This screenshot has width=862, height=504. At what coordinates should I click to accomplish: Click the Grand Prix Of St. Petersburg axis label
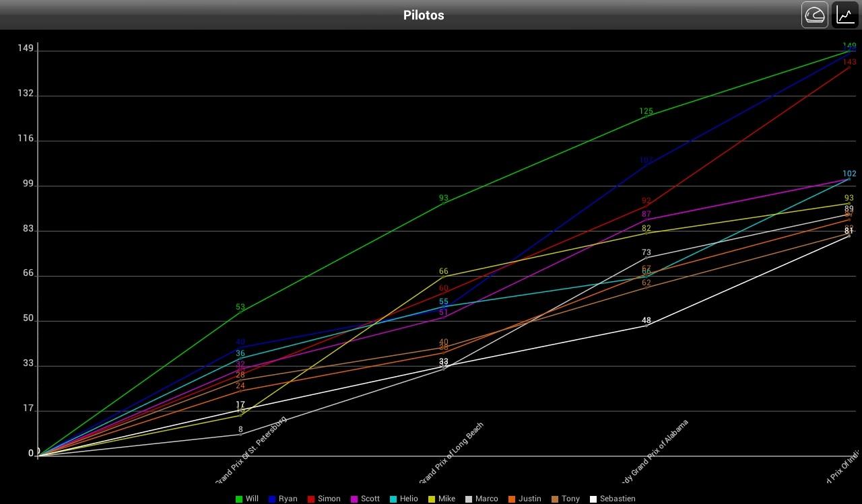(251, 450)
